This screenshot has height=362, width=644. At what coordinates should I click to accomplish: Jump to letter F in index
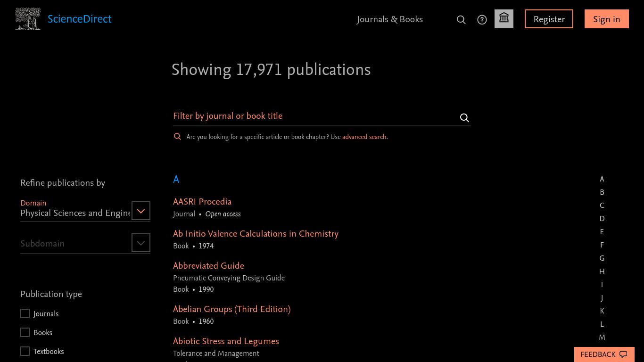(602, 245)
